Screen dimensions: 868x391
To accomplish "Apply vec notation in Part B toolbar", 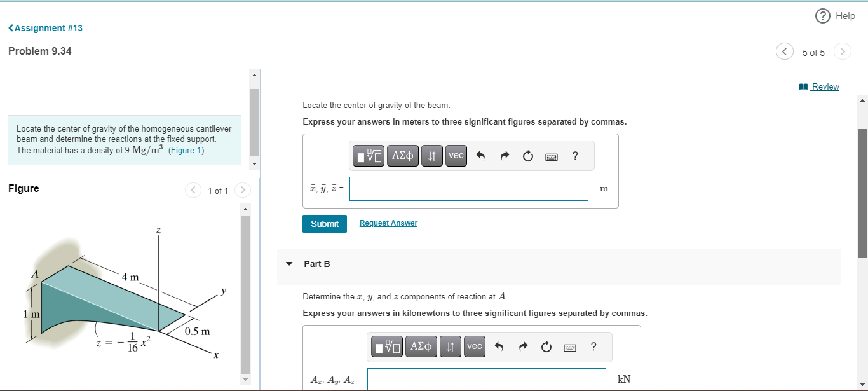I will (474, 346).
